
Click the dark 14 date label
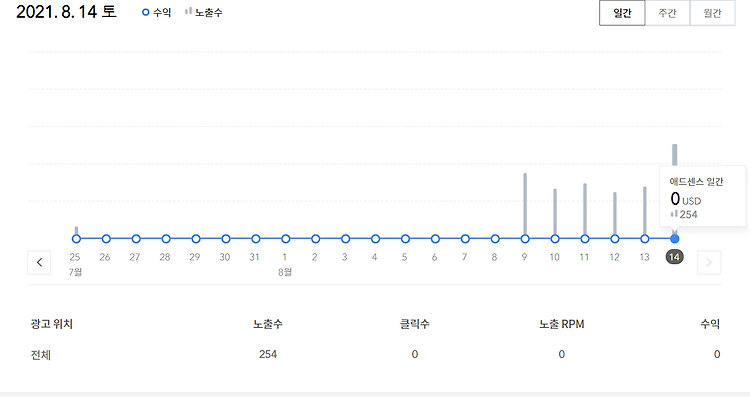pyautogui.click(x=674, y=257)
